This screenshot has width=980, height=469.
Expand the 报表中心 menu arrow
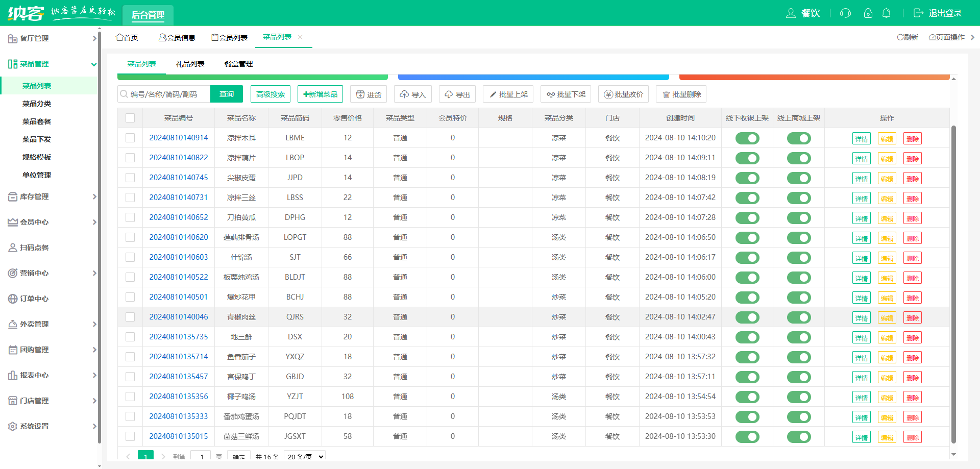pos(94,375)
